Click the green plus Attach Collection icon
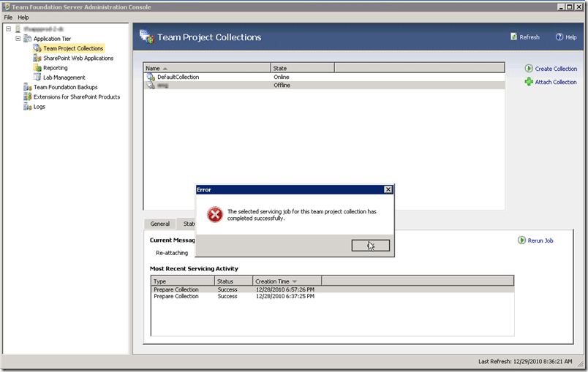The image size is (588, 372). pyautogui.click(x=529, y=81)
